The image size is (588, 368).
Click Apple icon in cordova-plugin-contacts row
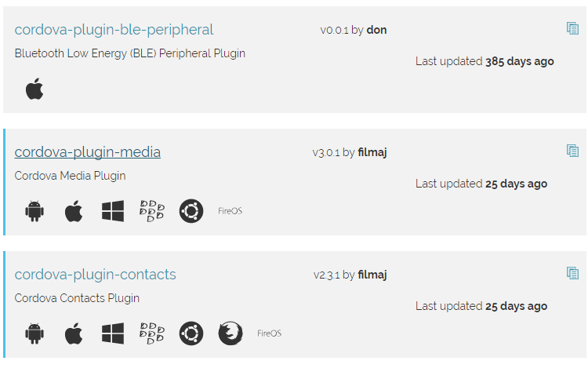pyautogui.click(x=74, y=333)
